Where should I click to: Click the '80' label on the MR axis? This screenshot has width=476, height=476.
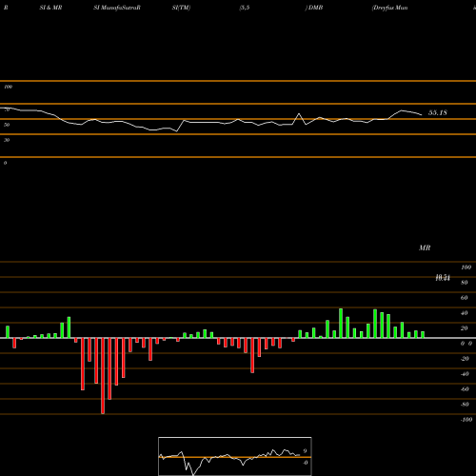tap(465, 283)
